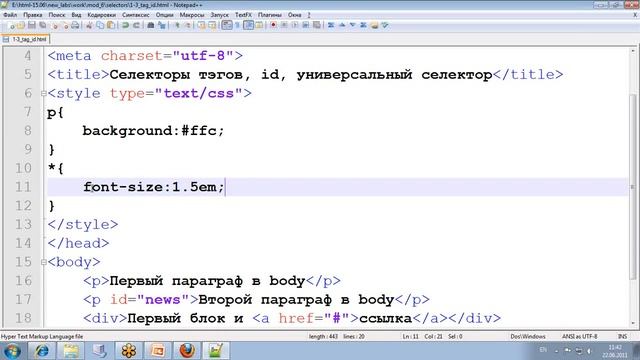Click the Run macro multiple times icon

(305, 25)
